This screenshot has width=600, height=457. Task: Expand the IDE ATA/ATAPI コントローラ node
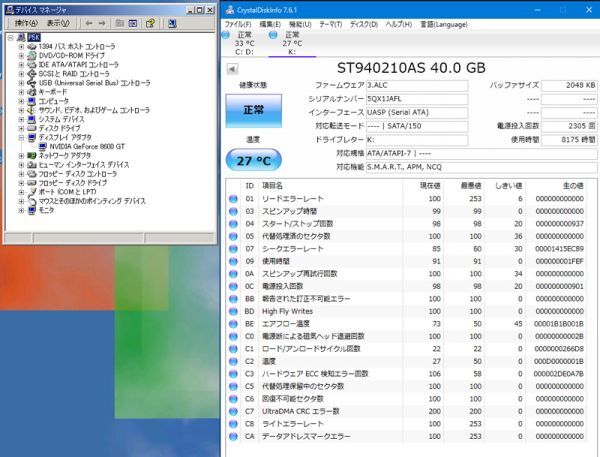21,65
